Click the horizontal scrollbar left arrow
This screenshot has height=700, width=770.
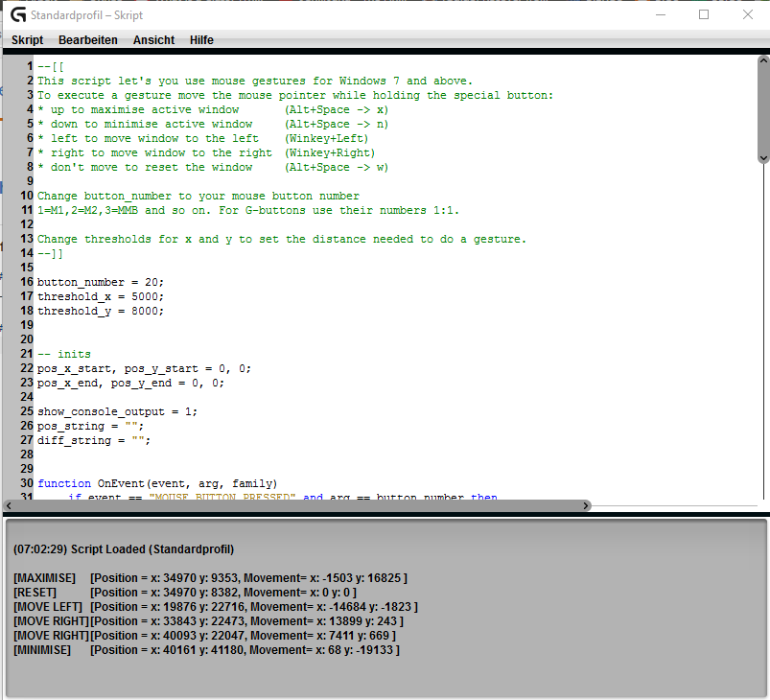[9, 505]
